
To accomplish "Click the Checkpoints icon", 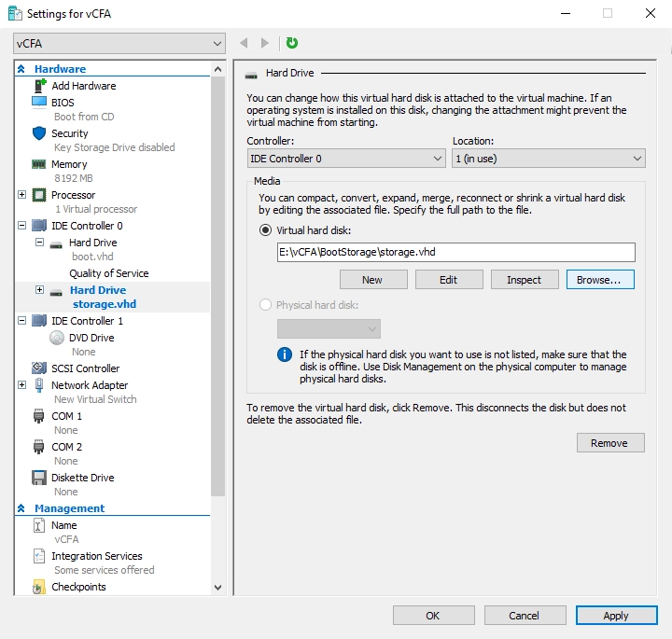I will coord(39,587).
